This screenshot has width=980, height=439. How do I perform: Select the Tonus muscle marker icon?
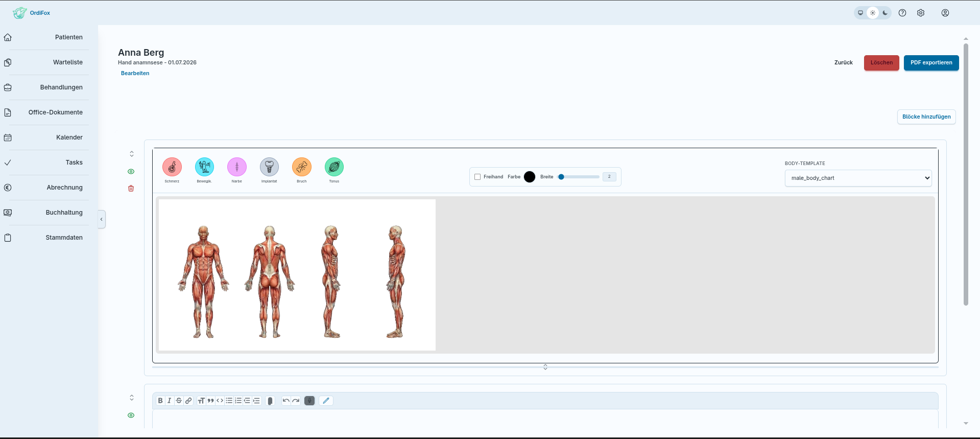click(x=334, y=167)
